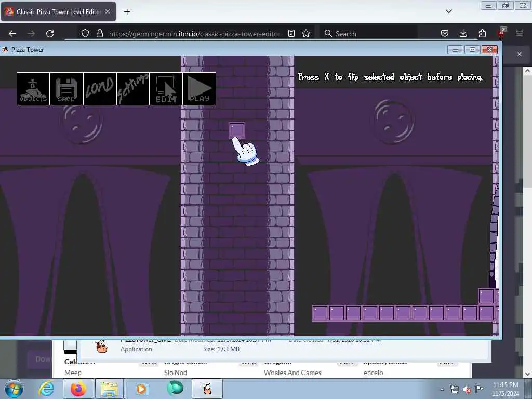532x399 pixels.
Task: Minimize the Pizza Tower game window
Action: [455, 50]
